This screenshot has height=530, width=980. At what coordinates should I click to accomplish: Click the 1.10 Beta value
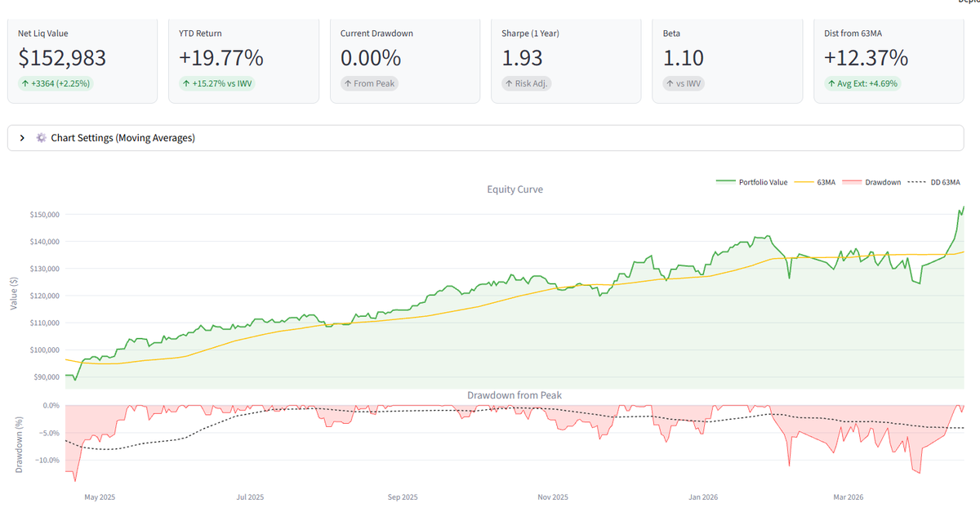(683, 58)
